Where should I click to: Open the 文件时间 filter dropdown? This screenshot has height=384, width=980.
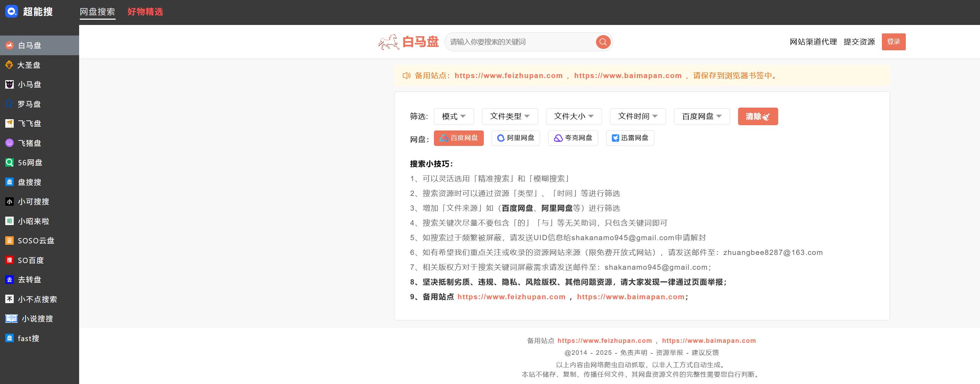coord(637,116)
